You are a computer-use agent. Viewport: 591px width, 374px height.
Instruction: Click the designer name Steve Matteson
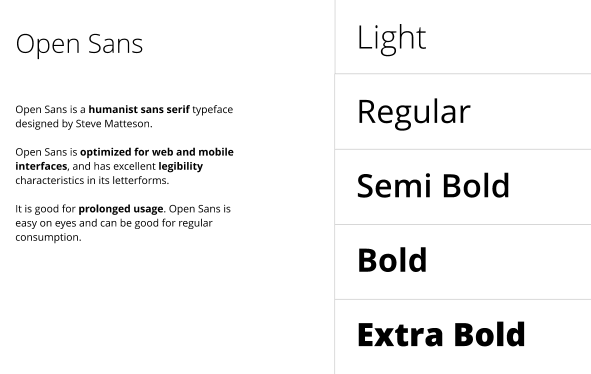coord(113,124)
